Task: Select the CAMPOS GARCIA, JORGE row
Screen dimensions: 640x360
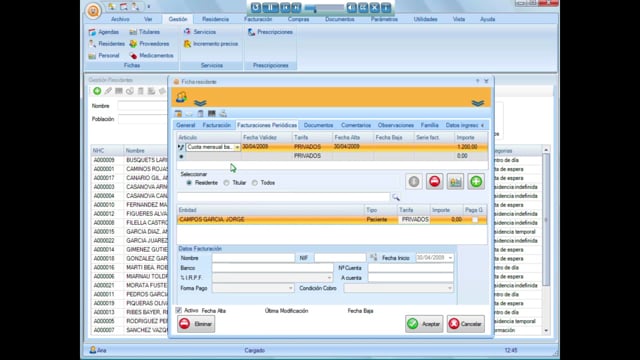Action: 332,220
